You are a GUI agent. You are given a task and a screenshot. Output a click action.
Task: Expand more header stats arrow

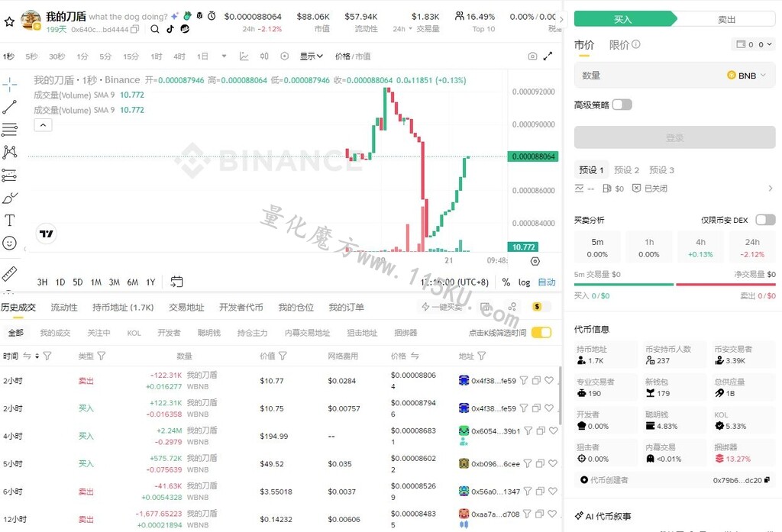coord(561,20)
